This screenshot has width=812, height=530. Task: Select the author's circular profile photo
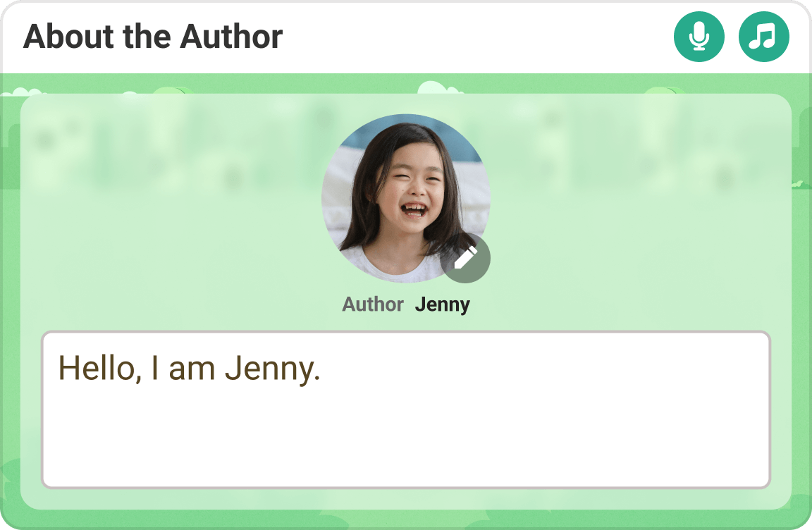(x=406, y=198)
